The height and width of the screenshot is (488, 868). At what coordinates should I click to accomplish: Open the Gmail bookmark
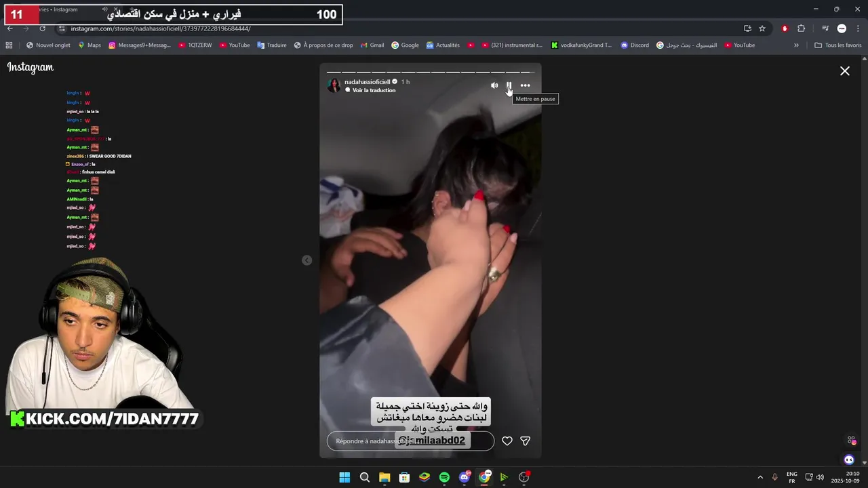click(x=372, y=45)
